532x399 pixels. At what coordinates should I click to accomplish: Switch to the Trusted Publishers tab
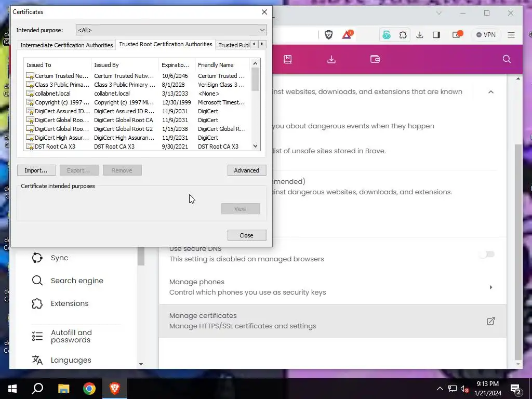click(233, 45)
